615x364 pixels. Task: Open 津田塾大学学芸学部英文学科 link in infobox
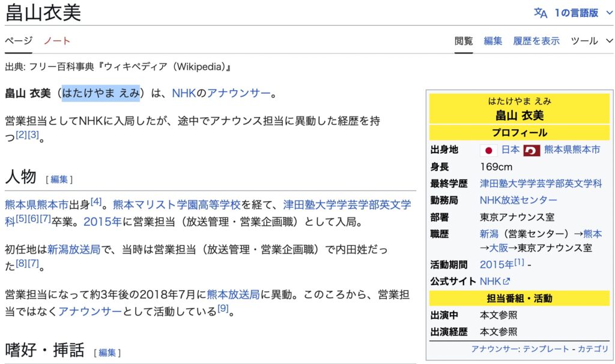[x=541, y=184]
